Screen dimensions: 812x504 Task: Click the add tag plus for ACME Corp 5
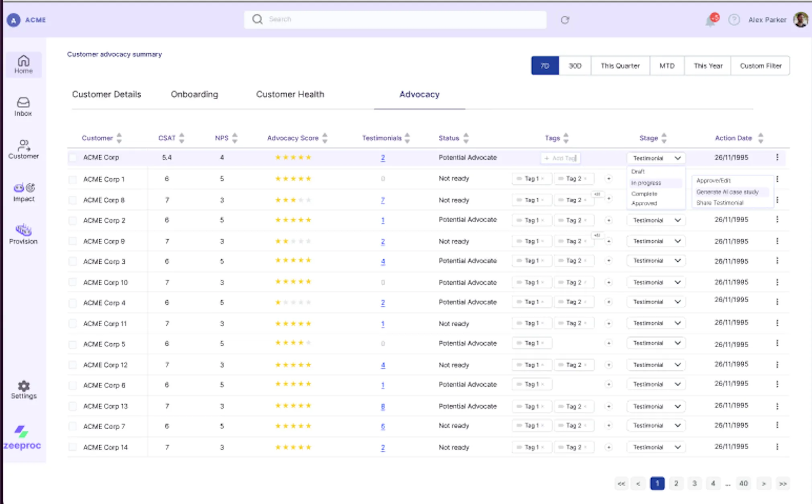coord(609,343)
